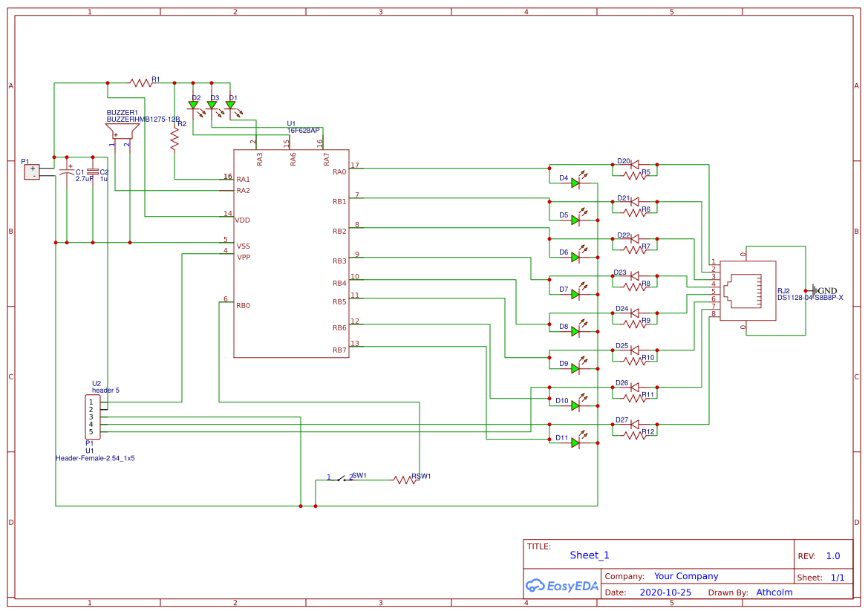The height and width of the screenshot is (614, 868).
Task: Click the VPP pin label
Action: coord(244,258)
